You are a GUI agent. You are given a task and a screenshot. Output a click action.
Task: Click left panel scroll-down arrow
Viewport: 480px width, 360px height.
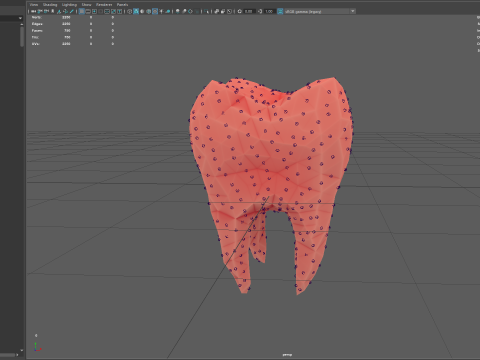tap(22, 350)
